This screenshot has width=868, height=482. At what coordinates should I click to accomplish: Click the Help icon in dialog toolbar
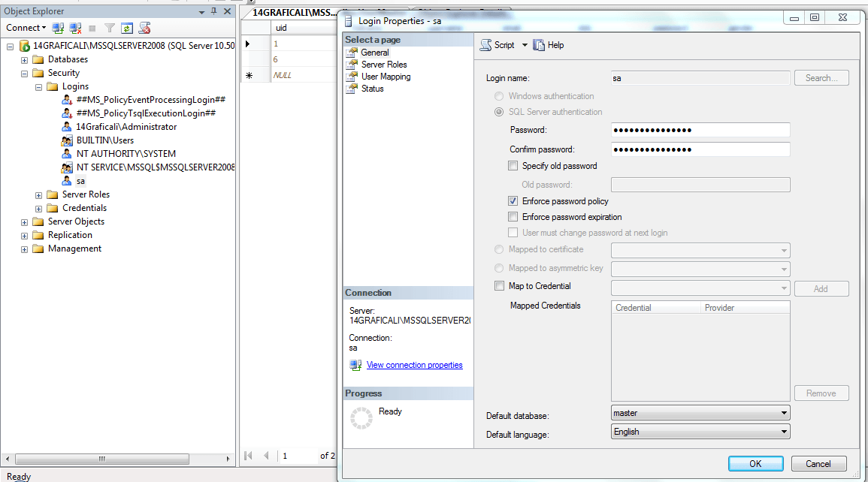click(x=539, y=45)
